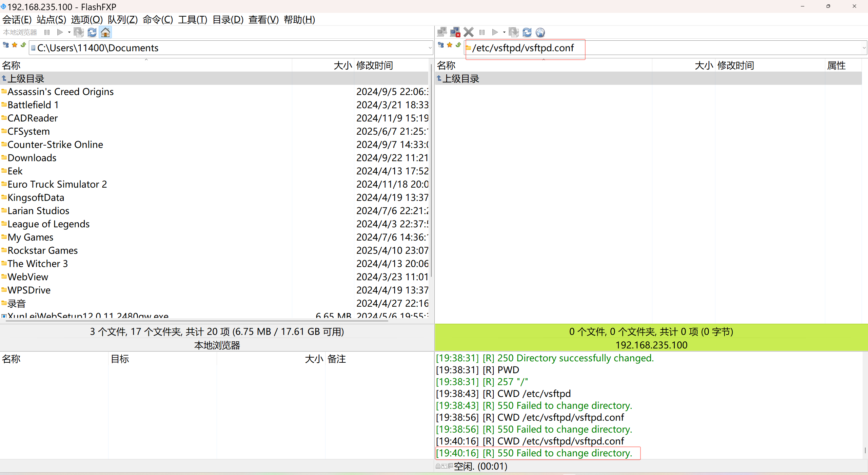
Task: Expand the remote path history dropdown
Action: [864, 48]
